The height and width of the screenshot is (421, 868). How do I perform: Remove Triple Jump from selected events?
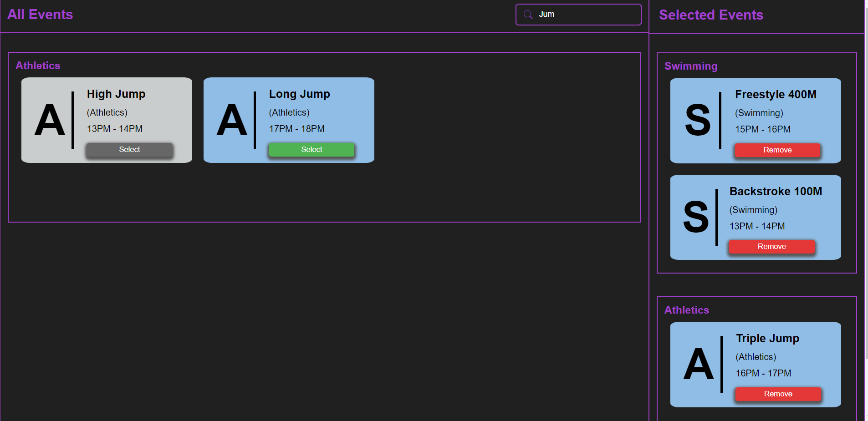[778, 394]
